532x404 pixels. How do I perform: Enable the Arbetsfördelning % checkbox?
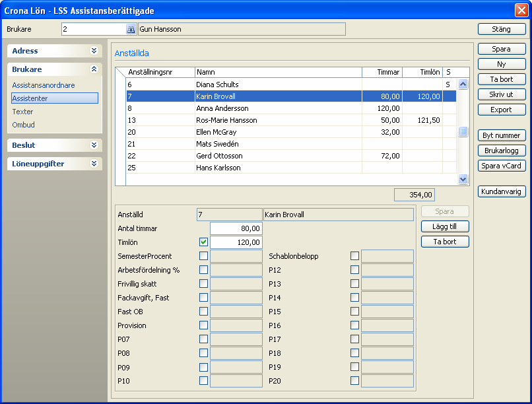pyautogui.click(x=203, y=270)
